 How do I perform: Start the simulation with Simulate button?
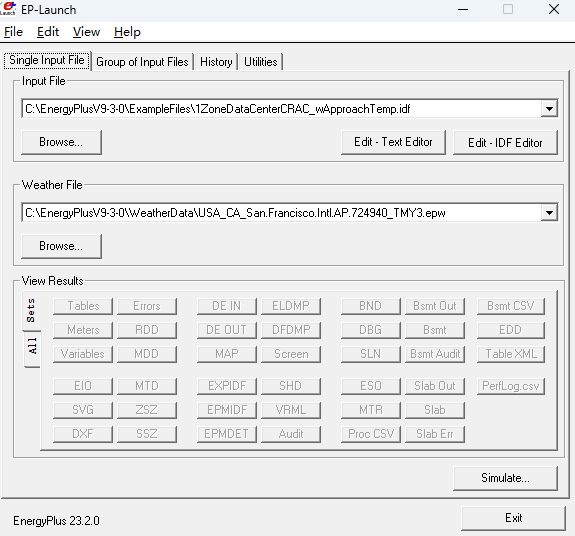(x=505, y=478)
